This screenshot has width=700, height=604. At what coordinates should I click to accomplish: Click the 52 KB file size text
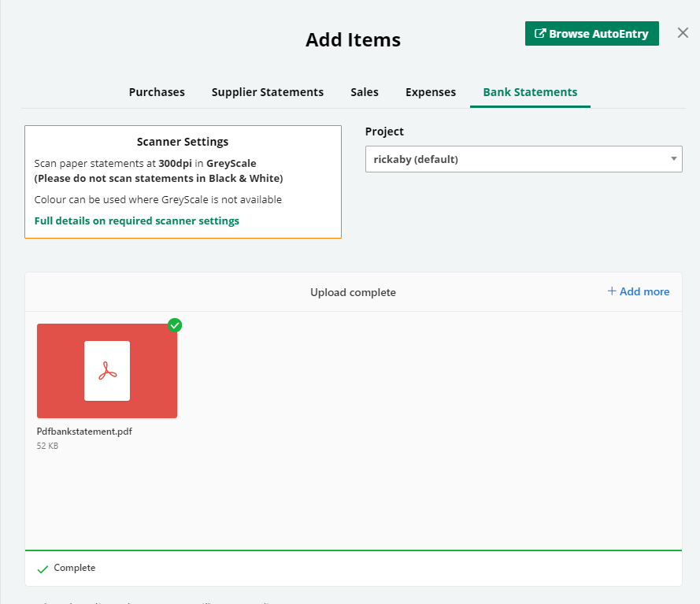tap(47, 446)
